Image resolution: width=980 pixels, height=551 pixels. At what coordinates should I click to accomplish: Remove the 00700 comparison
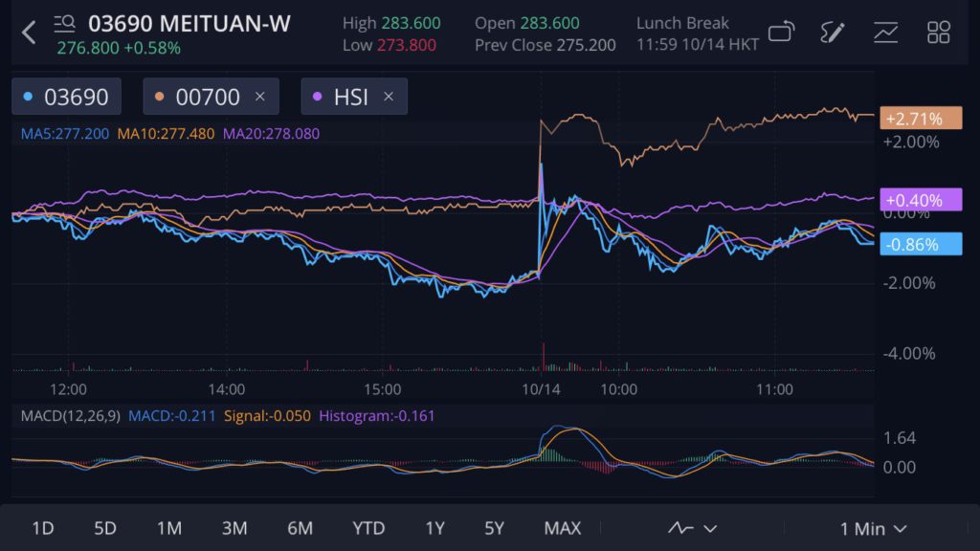[x=260, y=97]
